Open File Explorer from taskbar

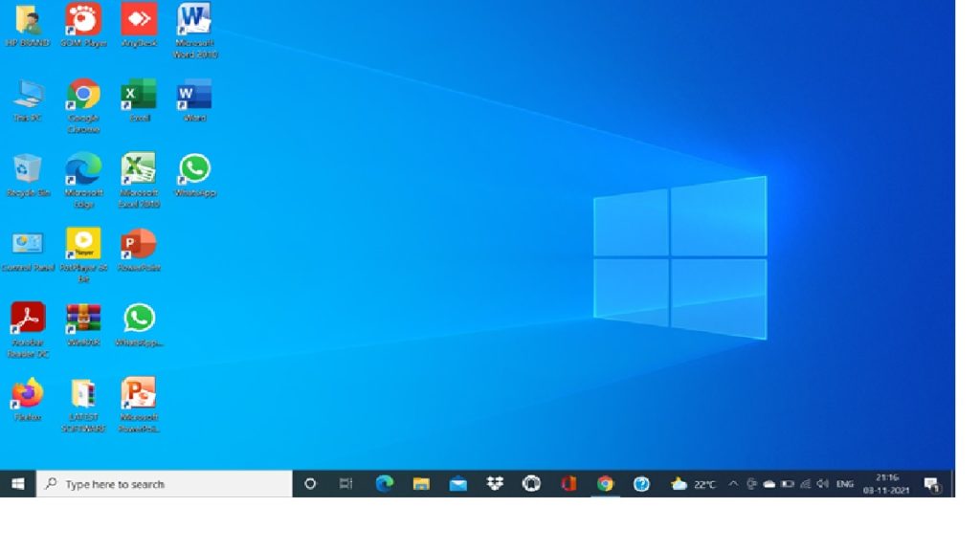[421, 484]
